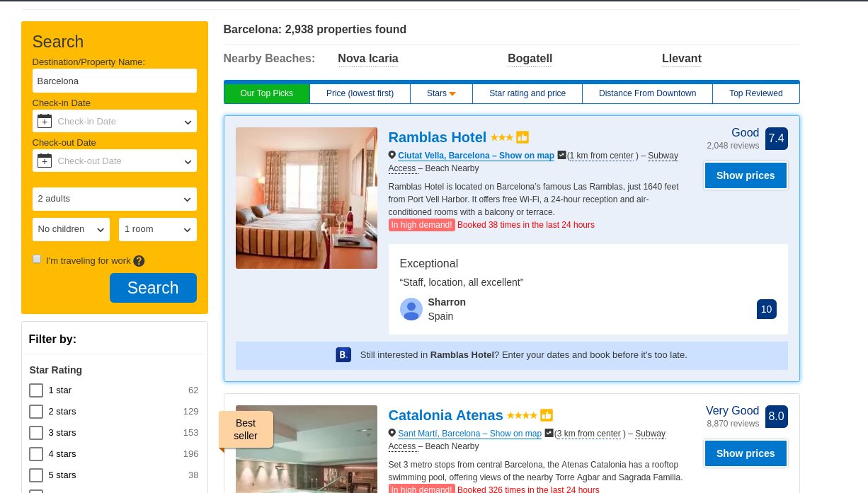The image size is (868, 493).
Task: Click the check-in calendar icon
Action: [x=45, y=121]
